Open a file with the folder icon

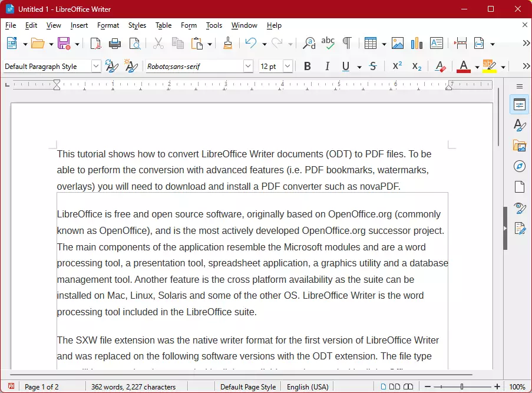pyautogui.click(x=38, y=44)
